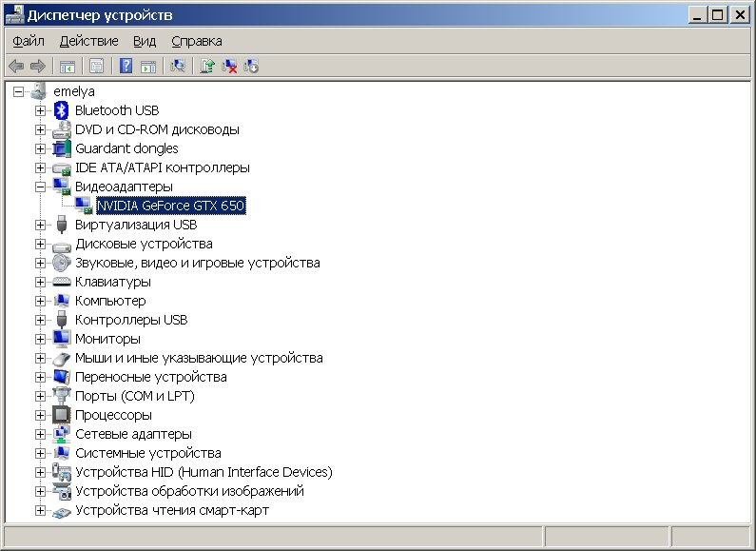Toggle the action pane toolbar icon
Screen dimensions: 756x551
point(148,66)
